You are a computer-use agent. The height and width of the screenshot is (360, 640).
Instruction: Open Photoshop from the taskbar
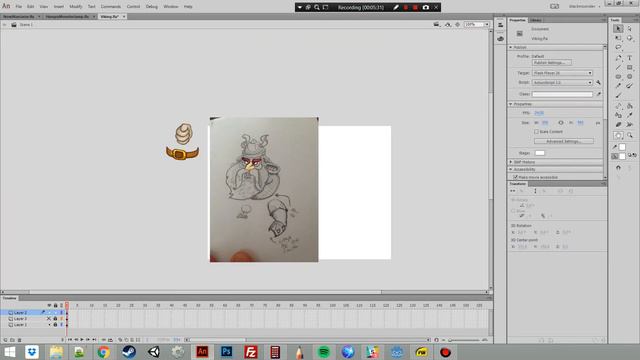pyautogui.click(x=227, y=352)
